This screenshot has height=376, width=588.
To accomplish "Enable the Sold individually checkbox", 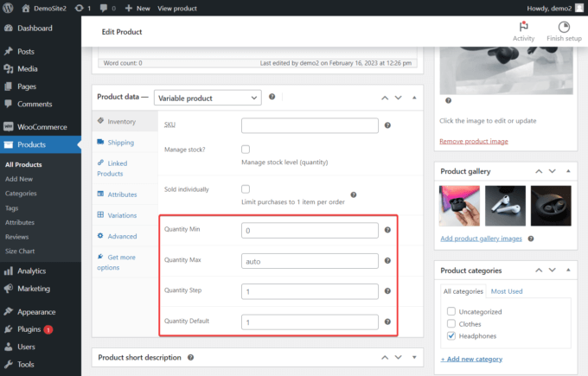I will [246, 189].
